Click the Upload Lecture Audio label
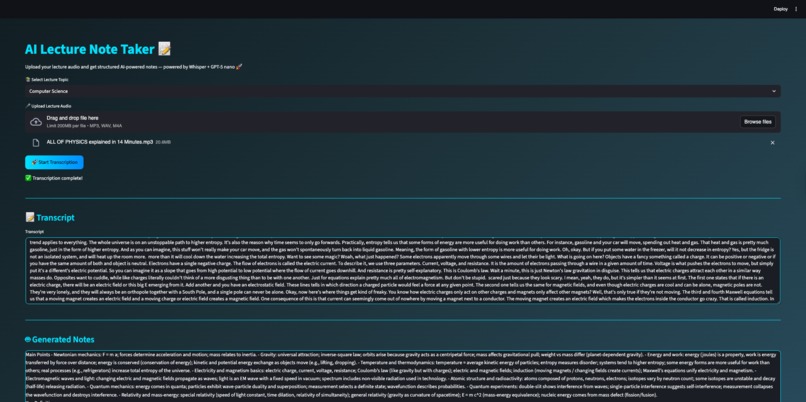Viewport: 806px width, 402px height. click(48, 106)
